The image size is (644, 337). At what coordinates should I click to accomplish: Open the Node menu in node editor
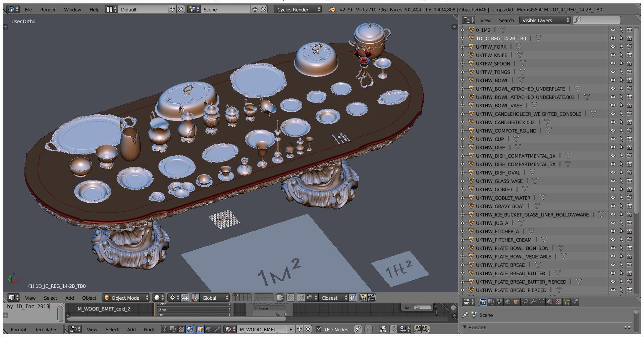coord(150,329)
